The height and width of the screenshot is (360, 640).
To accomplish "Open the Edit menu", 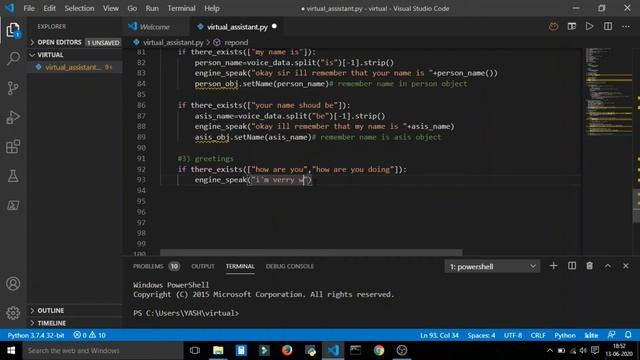I will (x=49, y=8).
